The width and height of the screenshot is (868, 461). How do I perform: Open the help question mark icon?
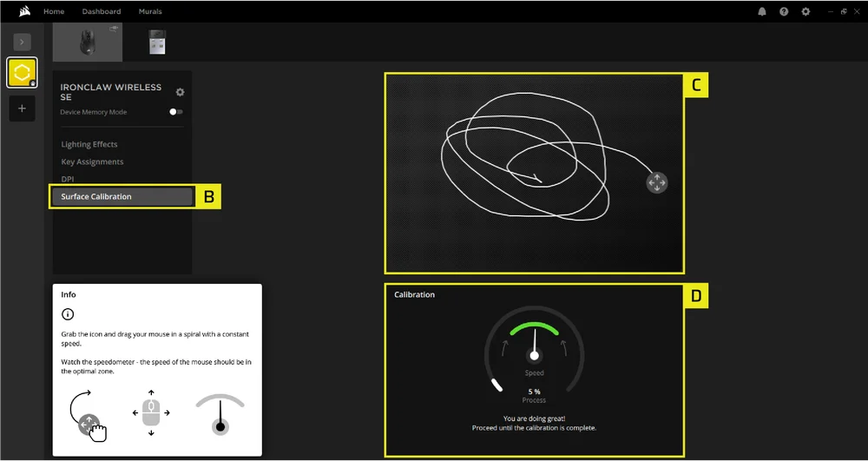pyautogui.click(x=784, y=11)
